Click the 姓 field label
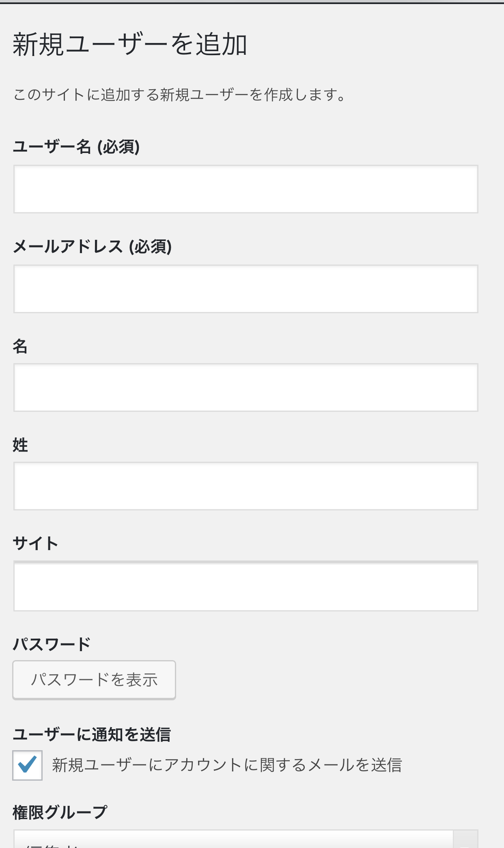This screenshot has height=848, width=504. pyautogui.click(x=20, y=445)
